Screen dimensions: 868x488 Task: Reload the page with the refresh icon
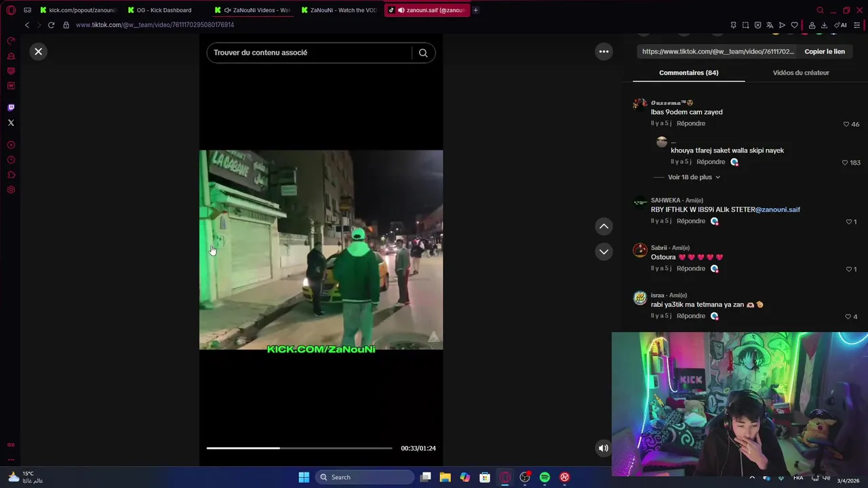click(x=51, y=25)
